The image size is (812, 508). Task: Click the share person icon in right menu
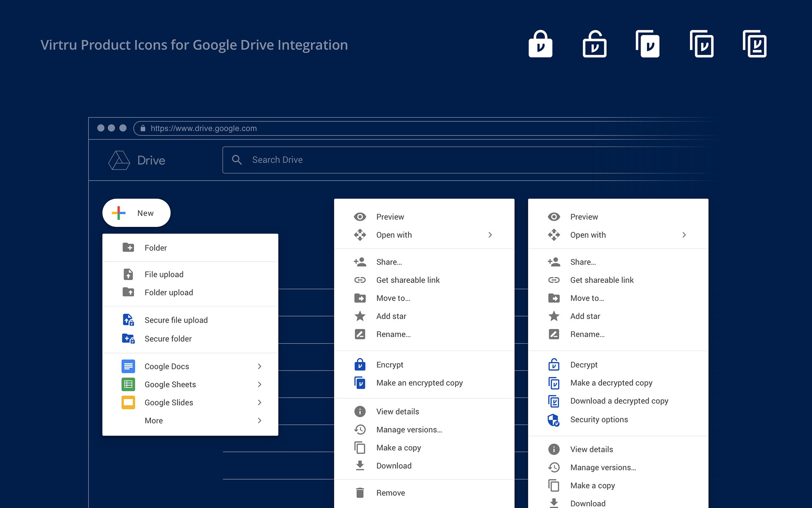pos(554,262)
